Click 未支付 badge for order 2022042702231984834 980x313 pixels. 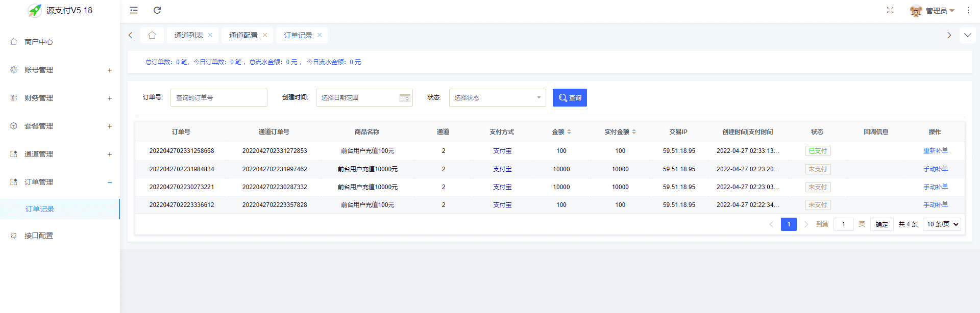pos(818,169)
